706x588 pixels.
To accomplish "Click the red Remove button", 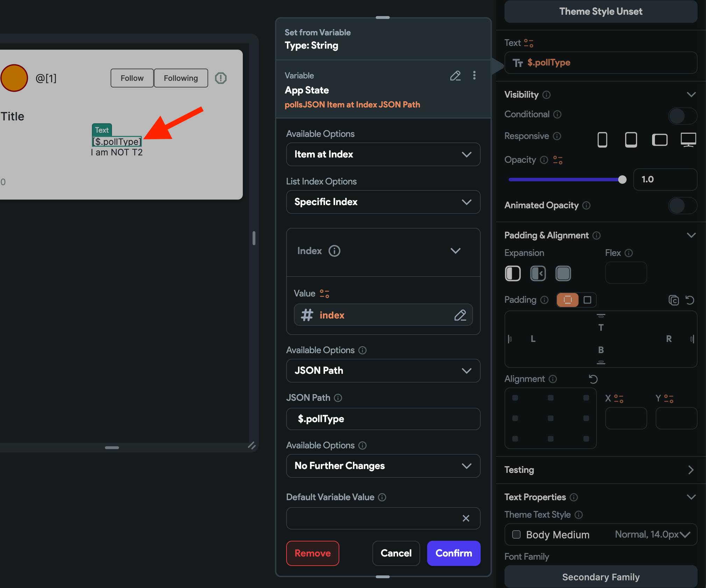I will click(x=312, y=553).
